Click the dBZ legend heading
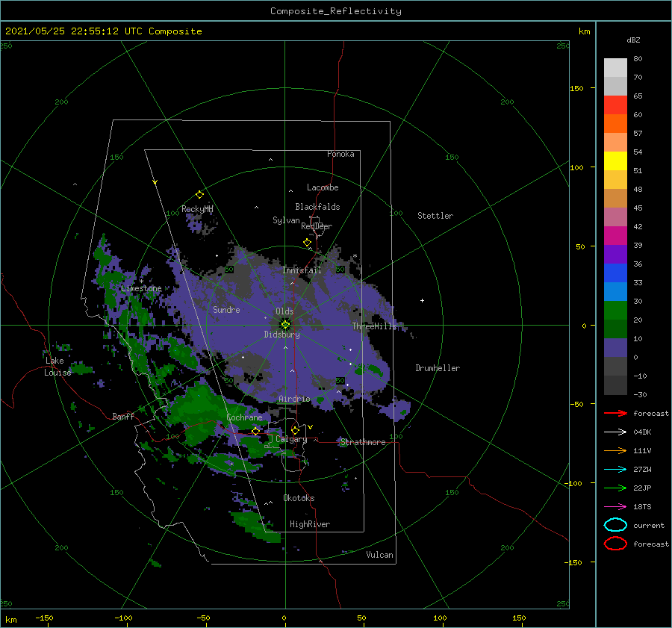 coord(633,40)
